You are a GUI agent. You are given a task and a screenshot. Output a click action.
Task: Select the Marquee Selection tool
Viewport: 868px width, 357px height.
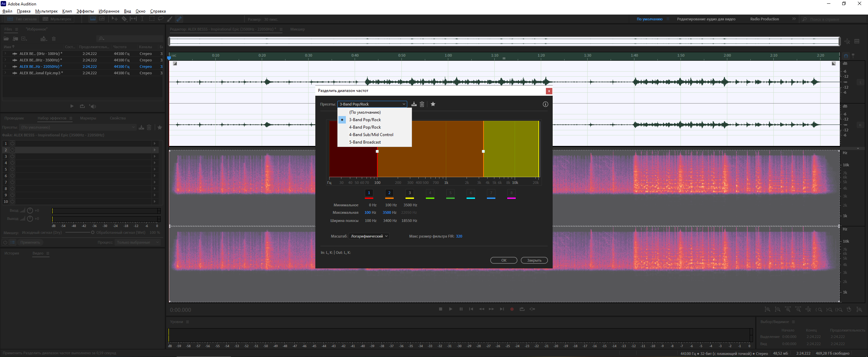152,19
